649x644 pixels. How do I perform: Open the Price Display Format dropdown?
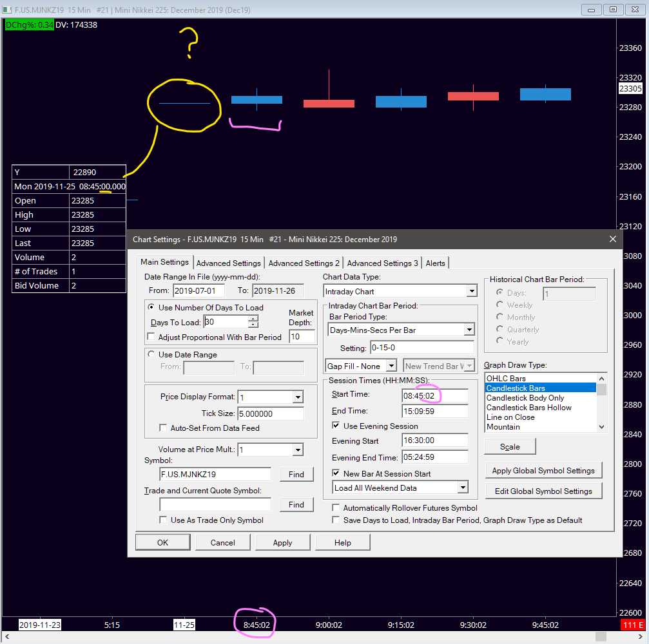pos(298,397)
